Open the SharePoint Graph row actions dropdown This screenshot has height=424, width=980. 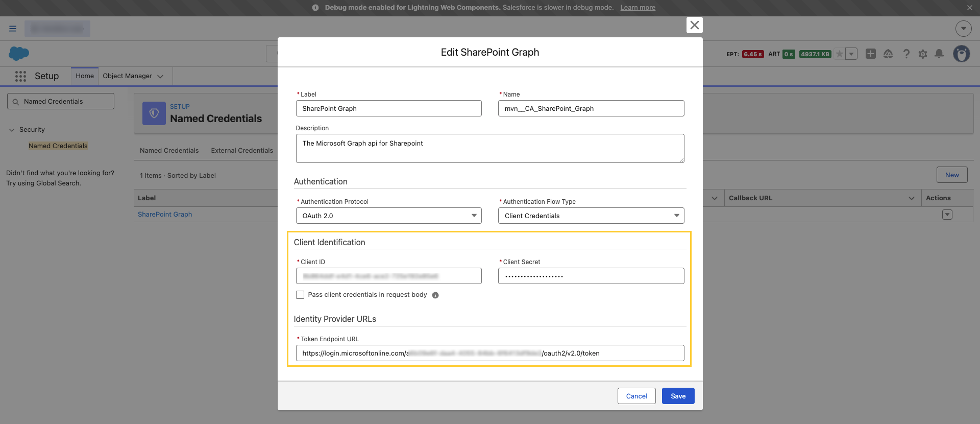(947, 215)
